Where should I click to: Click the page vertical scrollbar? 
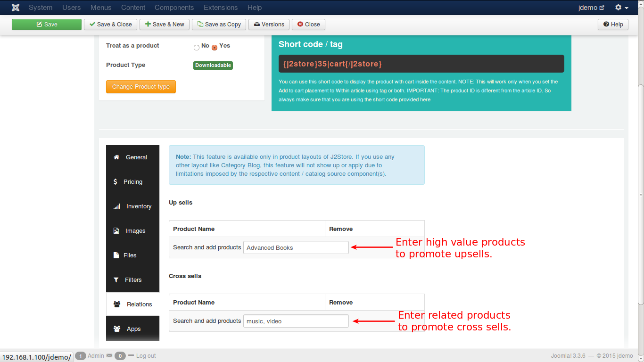[x=640, y=193]
